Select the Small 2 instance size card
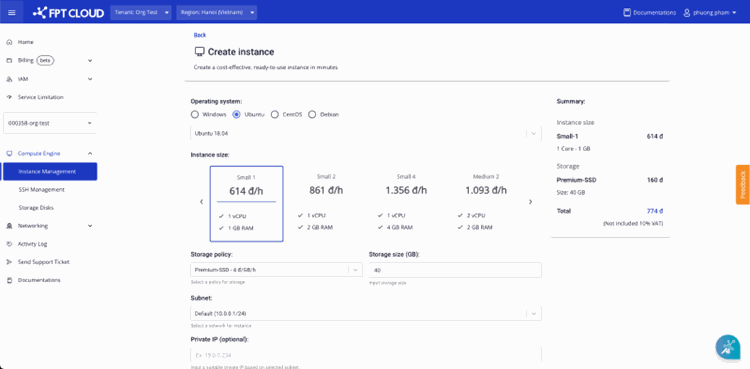This screenshot has width=750, height=369. (326, 204)
